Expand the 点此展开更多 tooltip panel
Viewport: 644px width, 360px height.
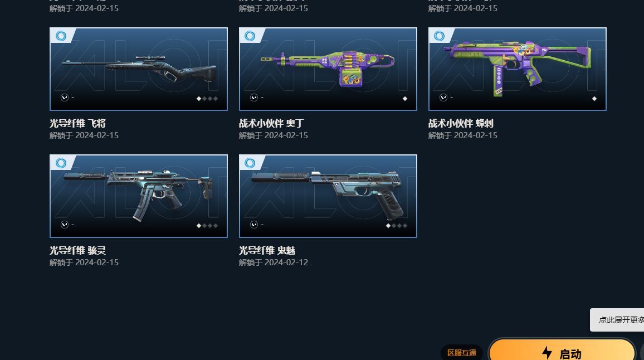point(617,320)
